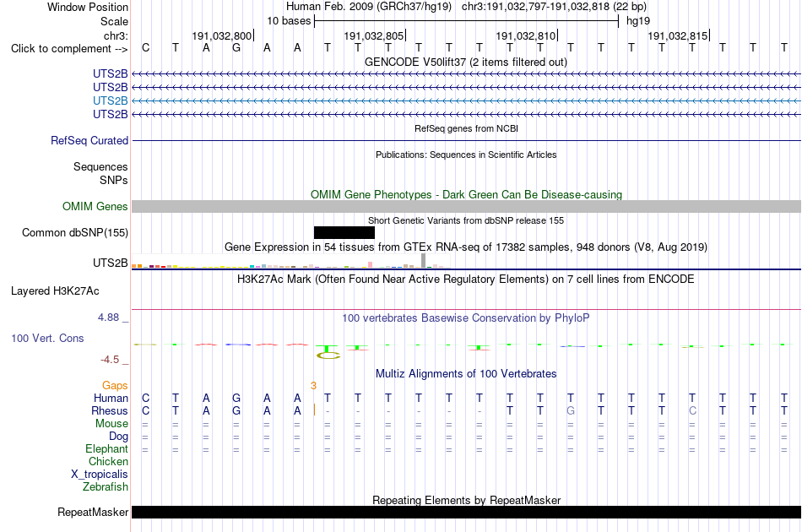Open GTEx Gene Expression track title
This screenshot has height=532, width=802.
click(x=466, y=247)
